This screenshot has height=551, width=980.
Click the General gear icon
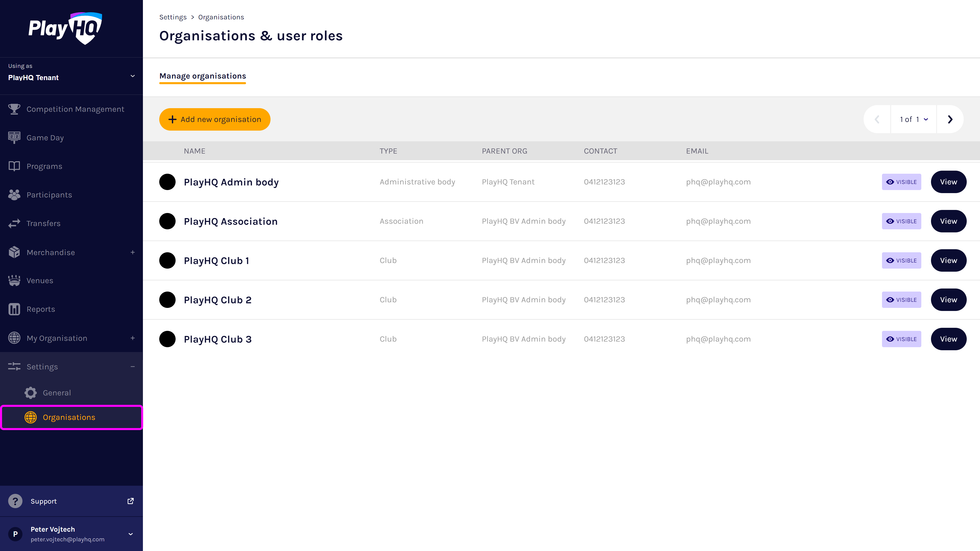30,393
